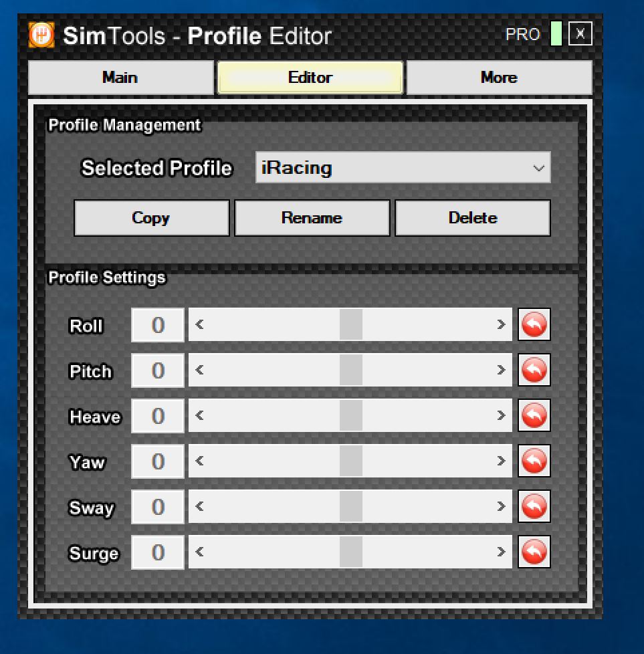This screenshot has width=644, height=654.
Task: Click the SimTools orange logo icon
Action: (41, 35)
